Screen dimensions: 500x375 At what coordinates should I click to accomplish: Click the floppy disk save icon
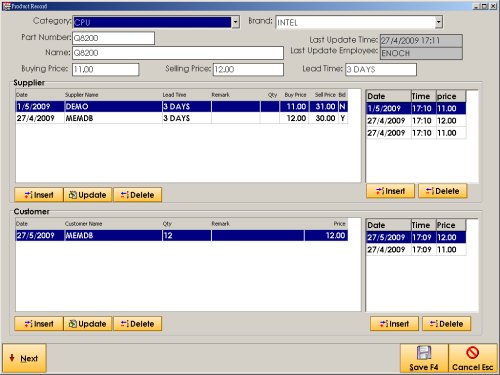(424, 353)
